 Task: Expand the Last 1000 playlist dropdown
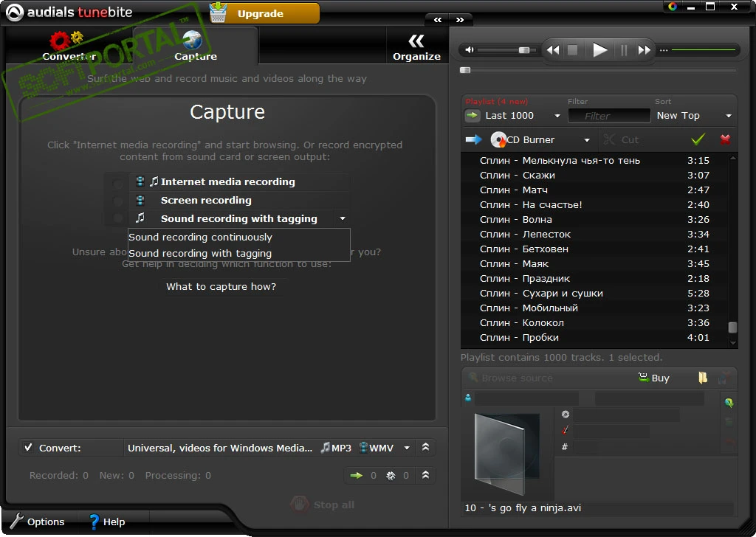(557, 116)
